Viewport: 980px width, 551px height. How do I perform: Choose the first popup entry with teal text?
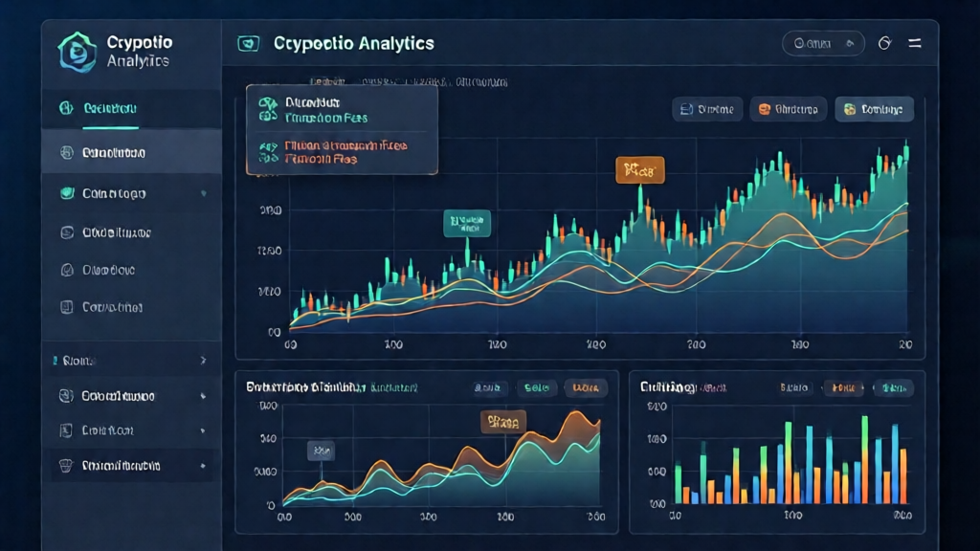point(342,109)
